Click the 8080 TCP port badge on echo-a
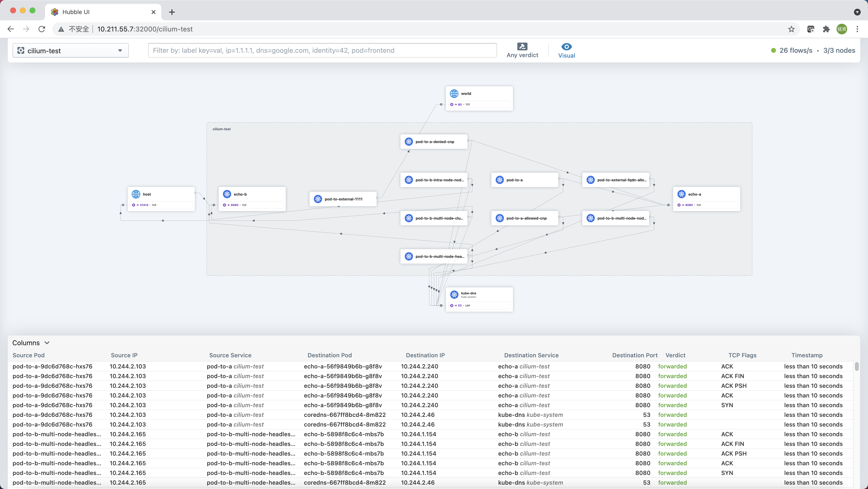 pos(689,205)
